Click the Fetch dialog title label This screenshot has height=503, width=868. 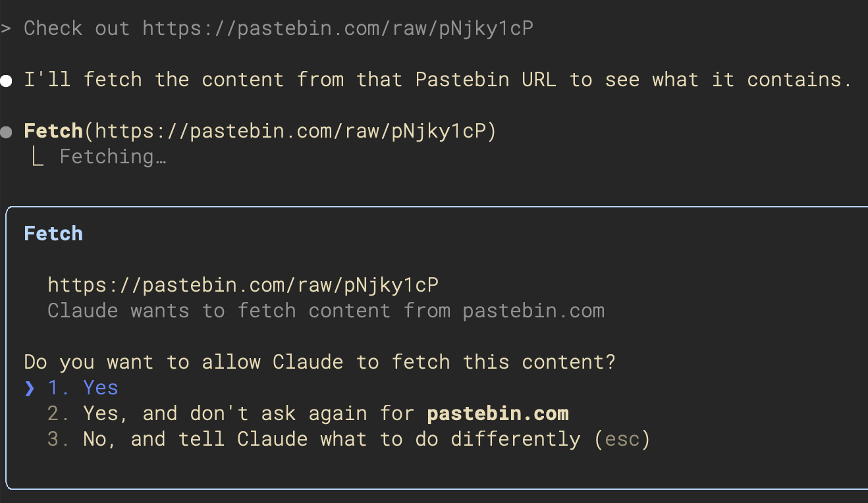(x=53, y=233)
